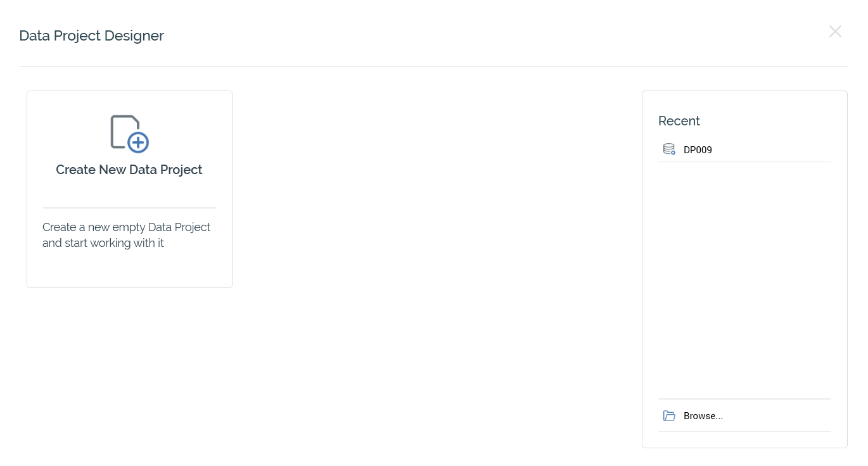Click the "Data Project Designer" title

pyautogui.click(x=91, y=35)
